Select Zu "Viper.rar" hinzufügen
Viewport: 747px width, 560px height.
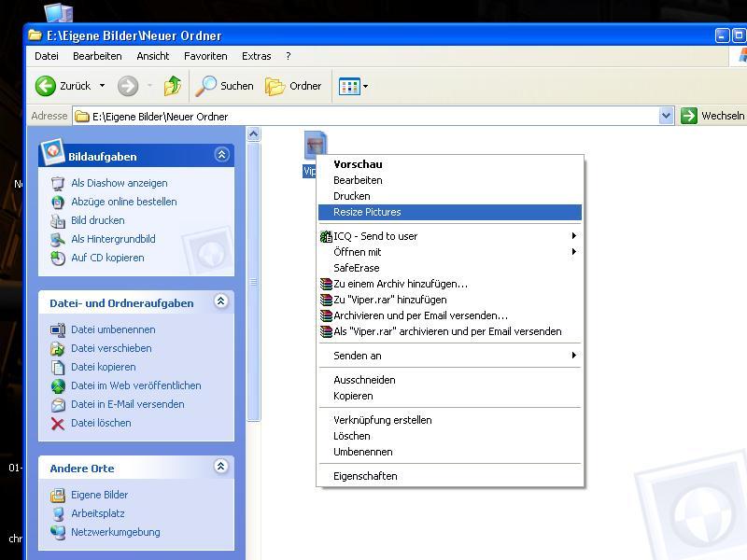click(450, 300)
